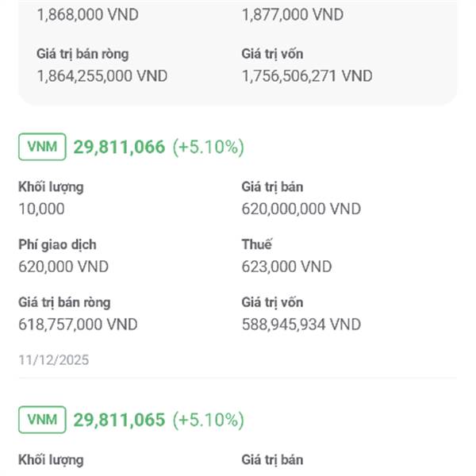
Task: Click the 10,000 volume value
Action: 41,209
